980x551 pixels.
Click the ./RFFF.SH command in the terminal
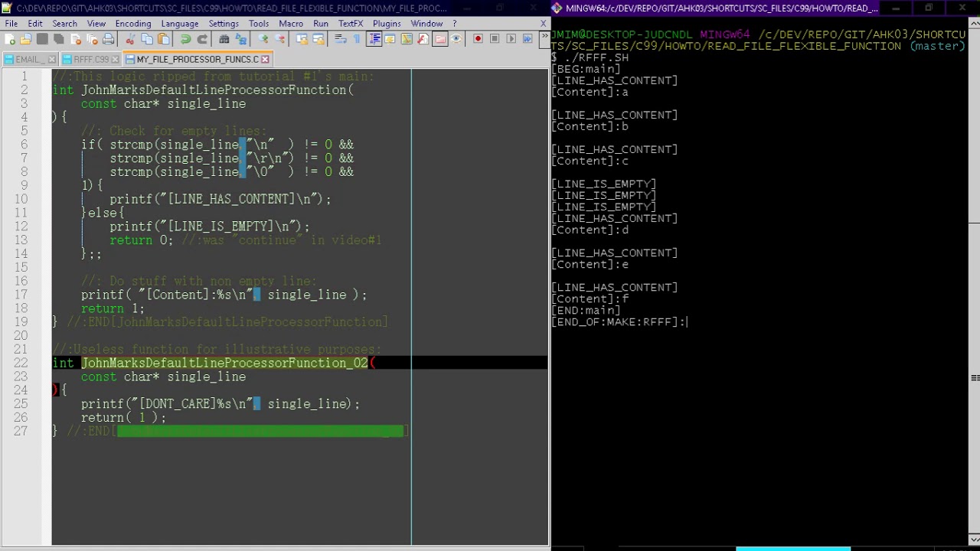pyautogui.click(x=596, y=57)
